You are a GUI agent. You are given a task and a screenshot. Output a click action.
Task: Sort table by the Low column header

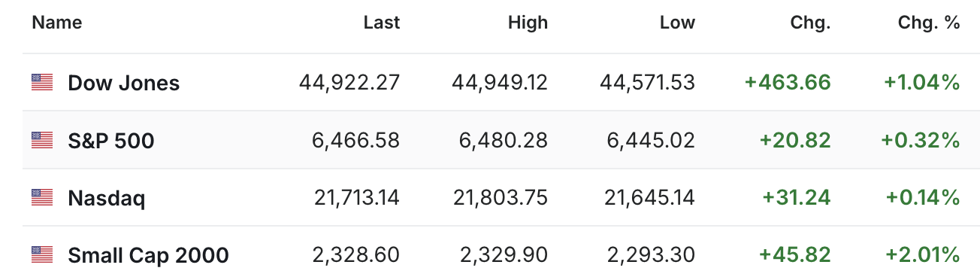coord(677,23)
